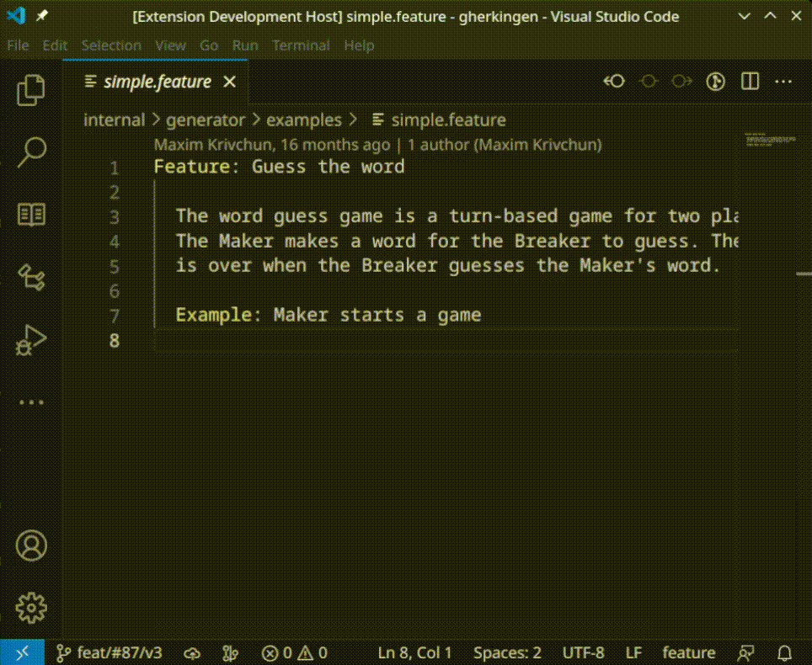Screen dimensions: 812x665
Task: Open the Edit menu
Action: tap(55, 45)
